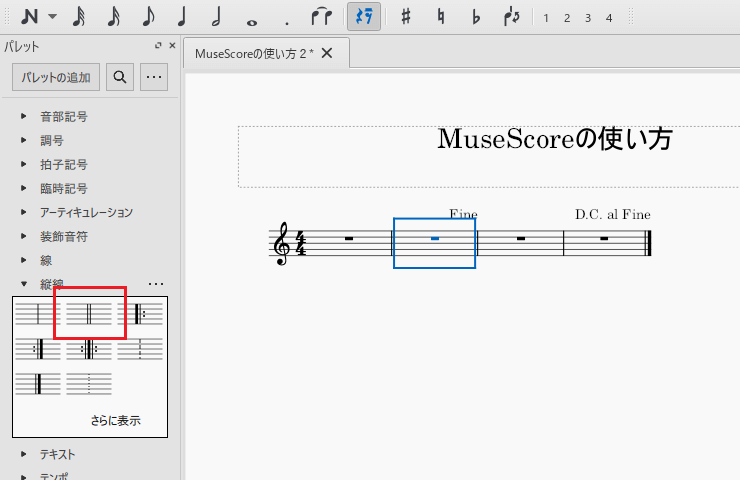Expand 線 palette
This screenshot has height=480, width=740.
(24, 260)
